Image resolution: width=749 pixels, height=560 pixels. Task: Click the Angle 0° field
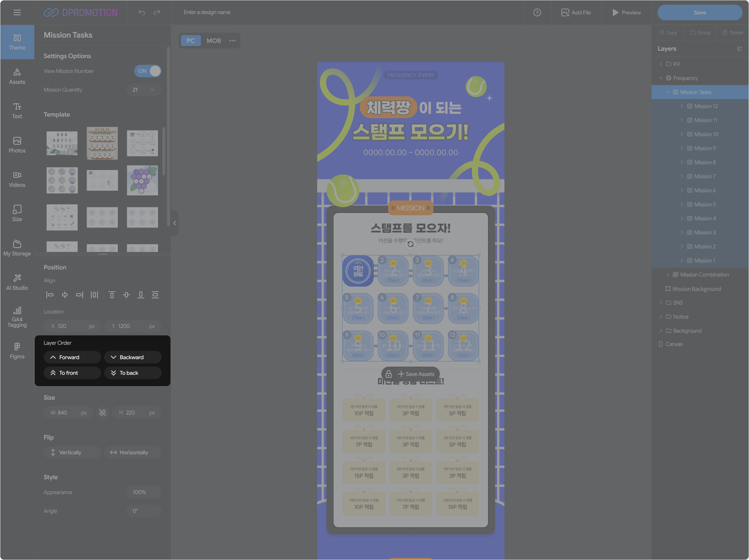144,511
